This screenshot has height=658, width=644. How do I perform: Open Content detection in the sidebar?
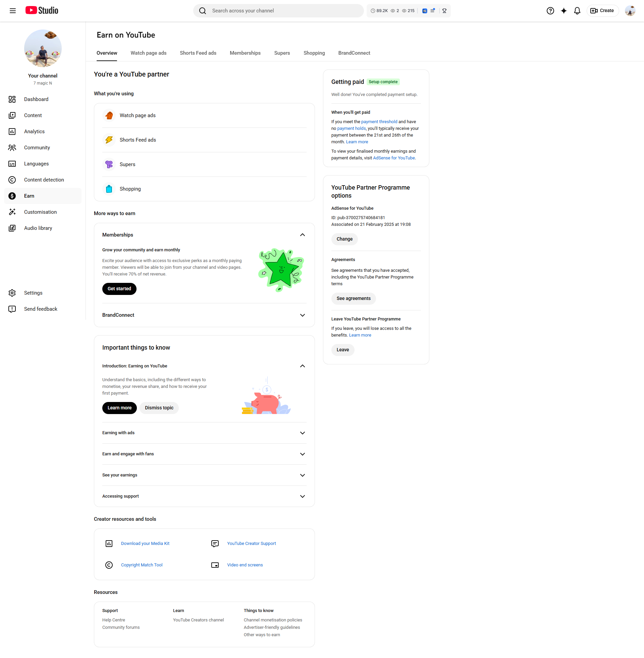(x=44, y=180)
